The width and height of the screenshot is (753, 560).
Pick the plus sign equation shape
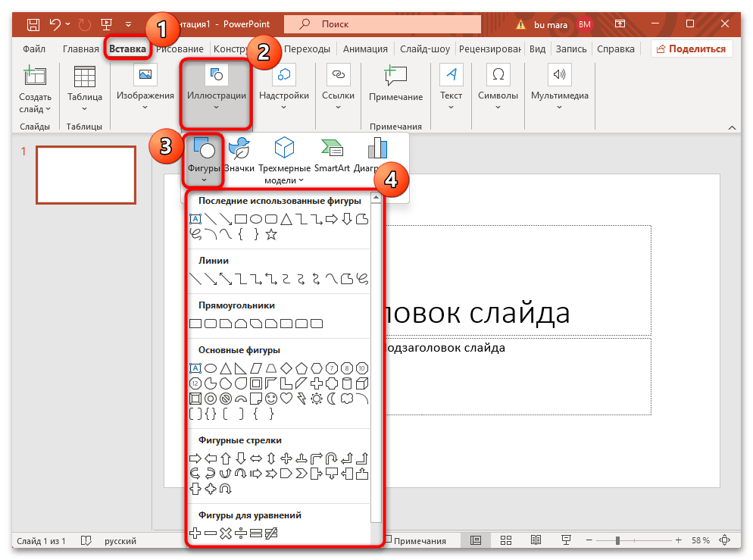tap(195, 533)
